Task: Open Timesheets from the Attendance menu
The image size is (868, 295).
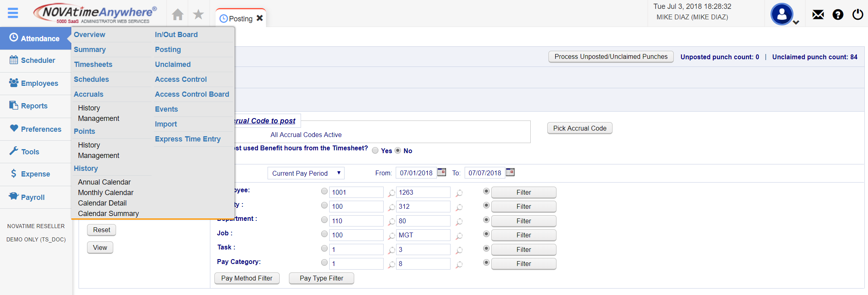Action: point(93,64)
